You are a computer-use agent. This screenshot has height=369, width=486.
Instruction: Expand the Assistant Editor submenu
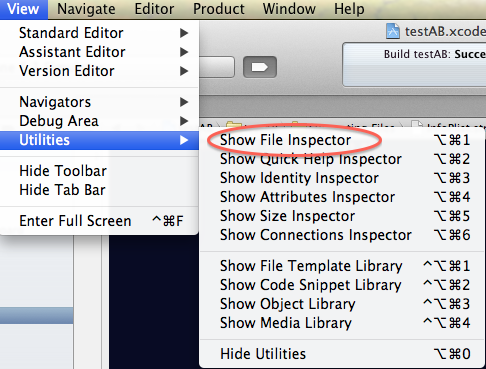click(99, 52)
